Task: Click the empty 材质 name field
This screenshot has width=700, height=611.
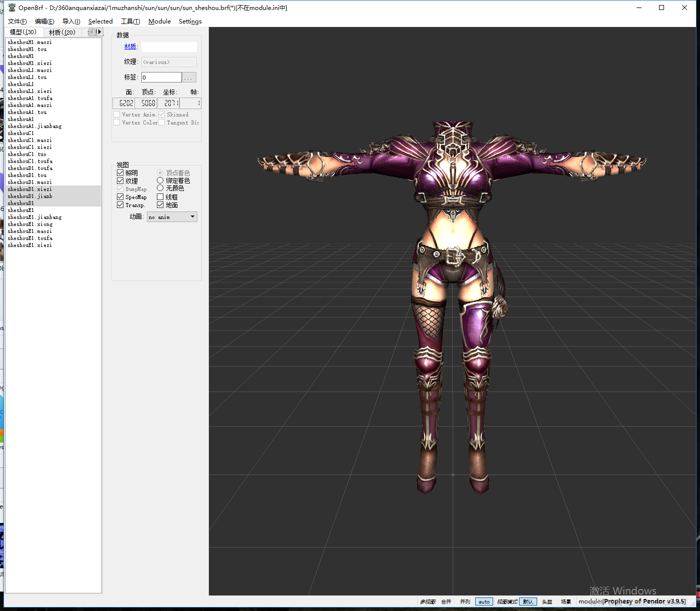Action: pos(169,47)
